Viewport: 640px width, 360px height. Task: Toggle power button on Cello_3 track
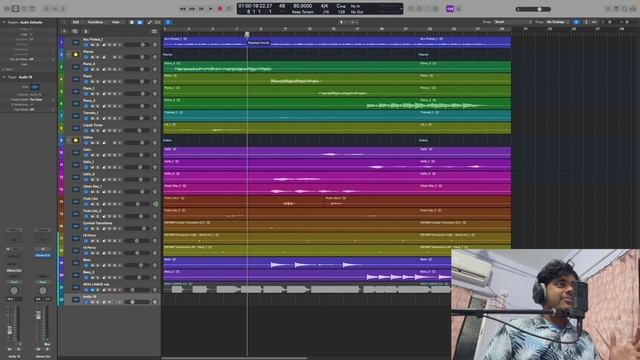86,180
